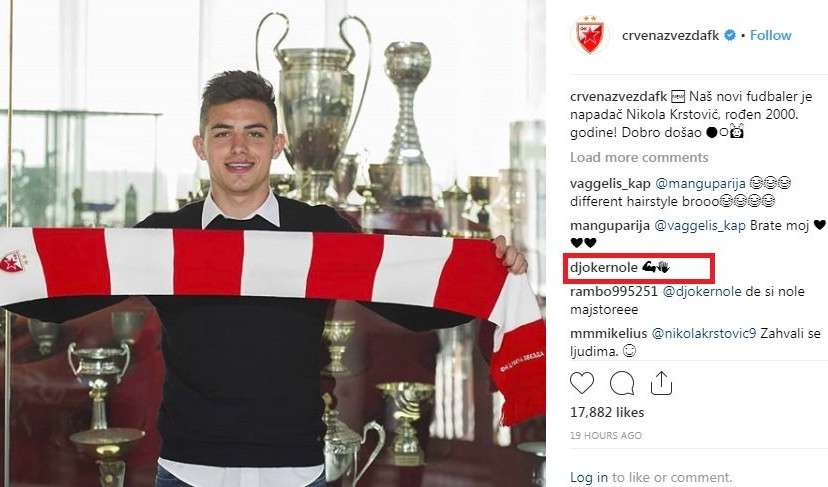This screenshot has width=828, height=487.
Task: Open the djokernole commenter profile
Action: [x=604, y=267]
